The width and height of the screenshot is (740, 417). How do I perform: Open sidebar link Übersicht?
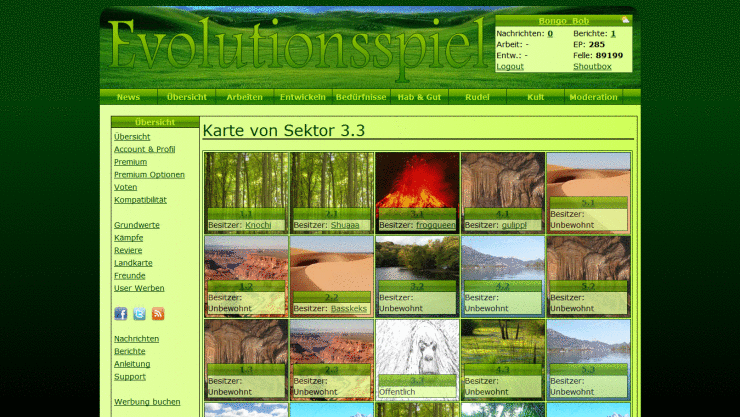point(132,136)
